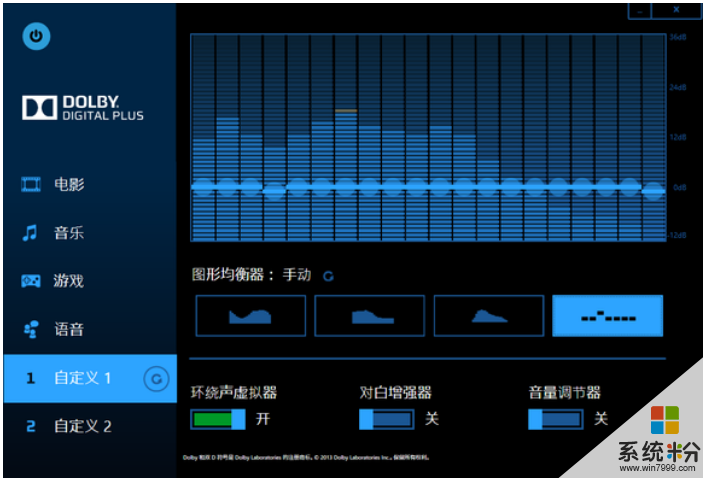
Task: Select the 游戏 game profile
Action: point(90,281)
